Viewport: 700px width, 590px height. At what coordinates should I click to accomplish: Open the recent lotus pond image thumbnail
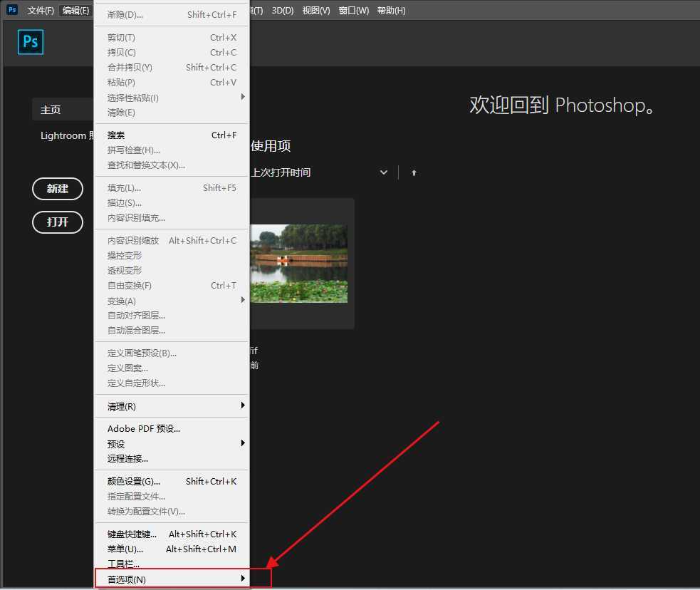pyautogui.click(x=299, y=262)
